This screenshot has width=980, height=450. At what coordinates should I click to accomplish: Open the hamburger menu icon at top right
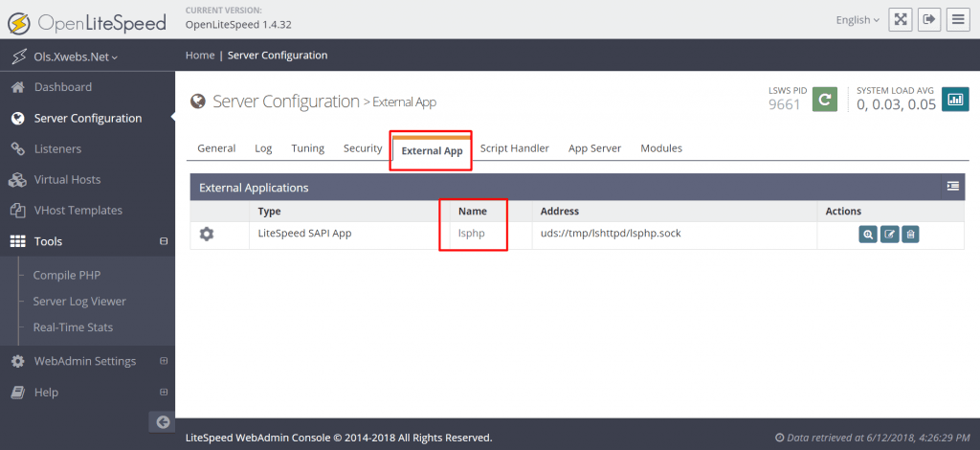click(957, 19)
